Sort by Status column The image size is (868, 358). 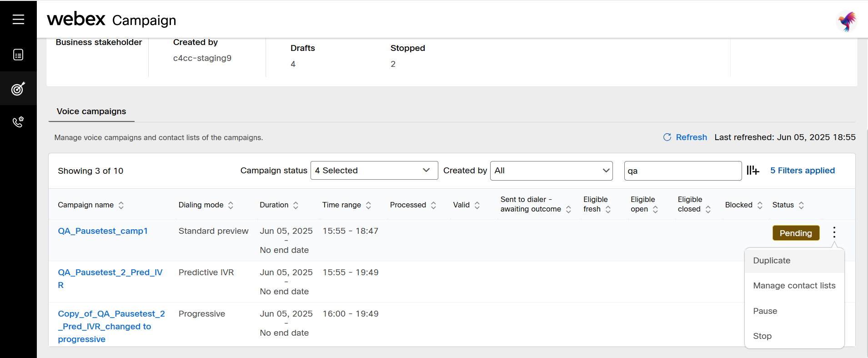click(x=801, y=205)
